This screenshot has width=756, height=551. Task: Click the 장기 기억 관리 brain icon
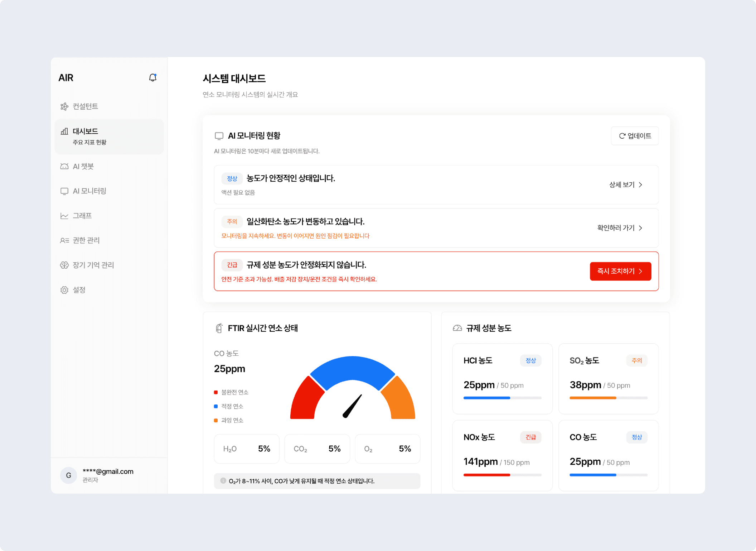64,265
